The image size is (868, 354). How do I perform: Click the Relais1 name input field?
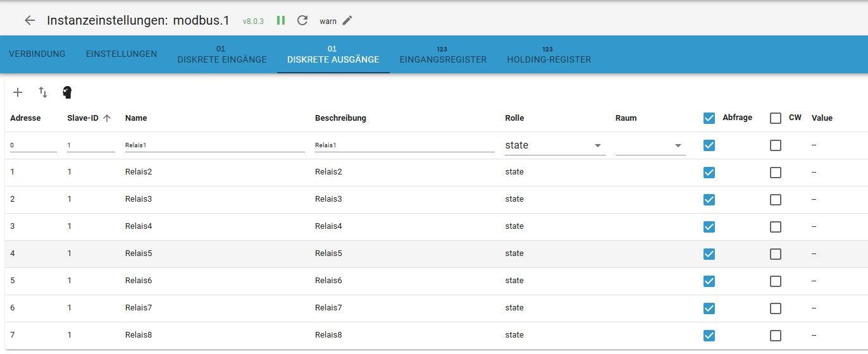coord(214,145)
